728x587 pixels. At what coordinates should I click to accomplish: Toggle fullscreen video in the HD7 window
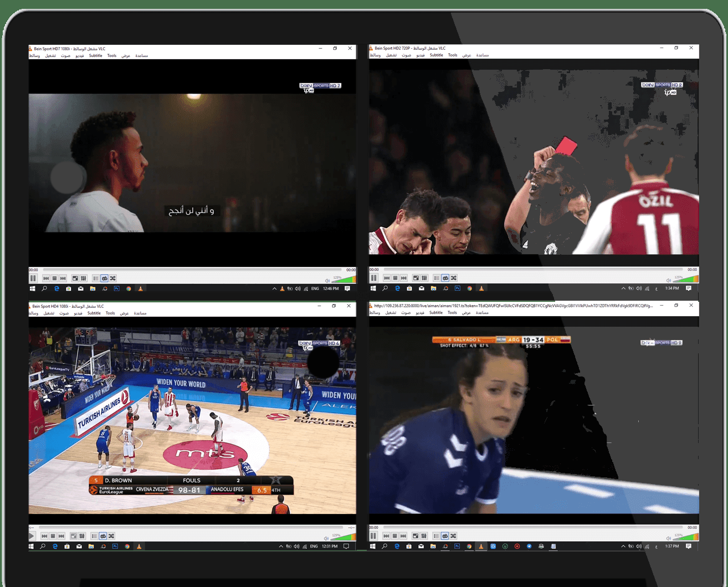(x=75, y=278)
